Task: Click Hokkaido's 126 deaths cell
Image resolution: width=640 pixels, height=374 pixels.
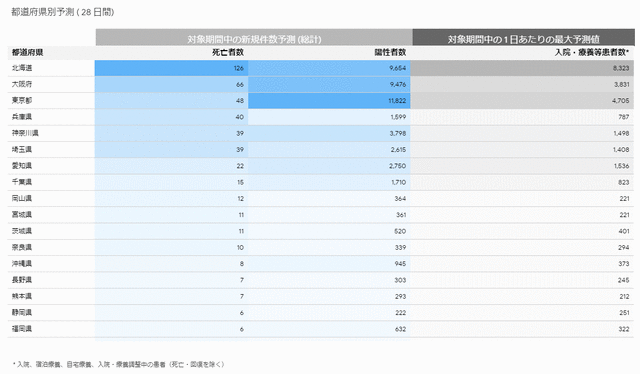Action: click(x=171, y=68)
